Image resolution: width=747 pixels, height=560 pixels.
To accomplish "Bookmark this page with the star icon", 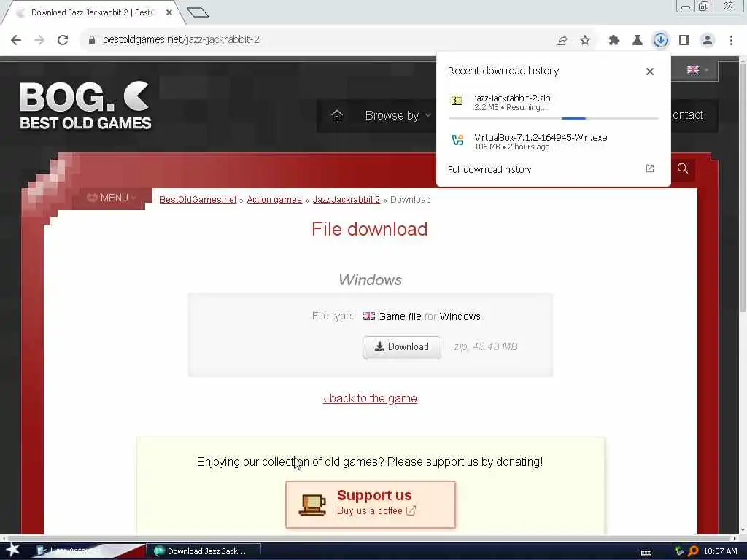I will pos(585,41).
